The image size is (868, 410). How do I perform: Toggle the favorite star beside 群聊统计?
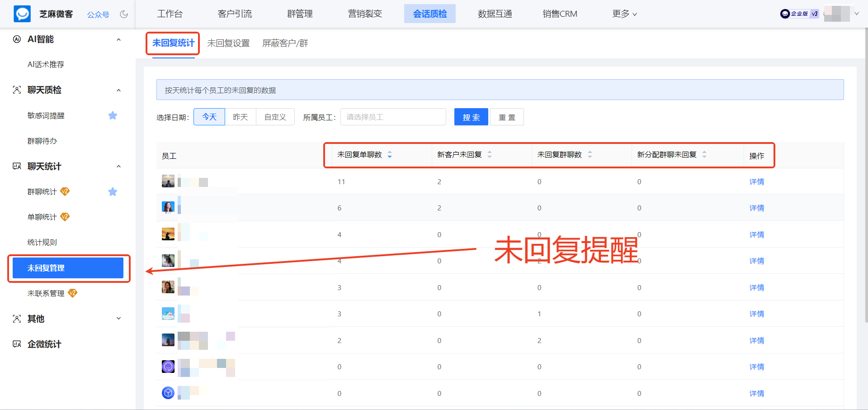point(113,191)
